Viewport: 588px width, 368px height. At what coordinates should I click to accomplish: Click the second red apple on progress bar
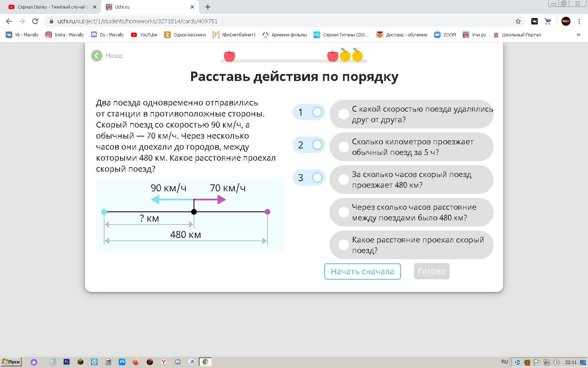click(x=333, y=56)
